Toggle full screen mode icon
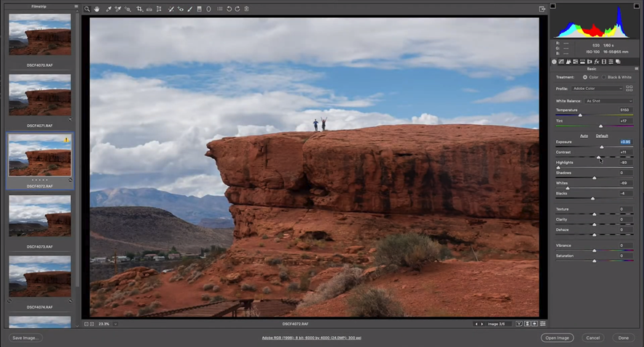Screen dimensions: 644x347 pos(542,9)
